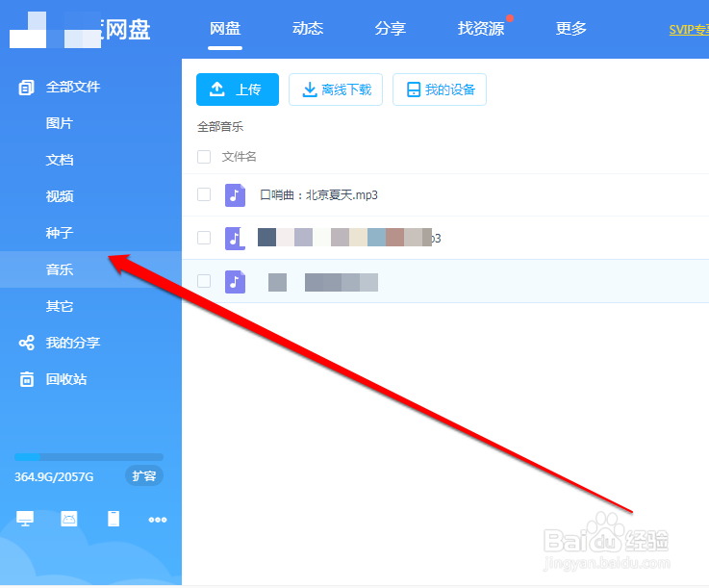Select 种子 category in sidebar
This screenshot has height=588, width=709.
[x=60, y=233]
